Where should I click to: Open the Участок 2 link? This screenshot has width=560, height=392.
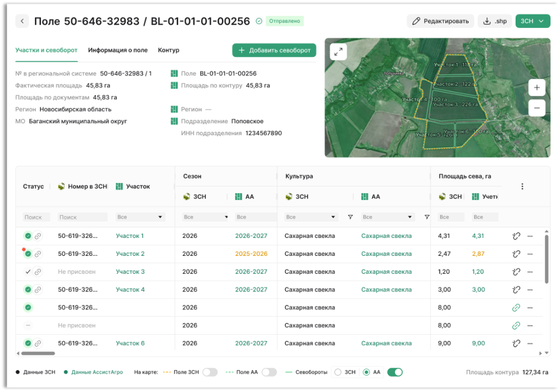tap(130, 254)
